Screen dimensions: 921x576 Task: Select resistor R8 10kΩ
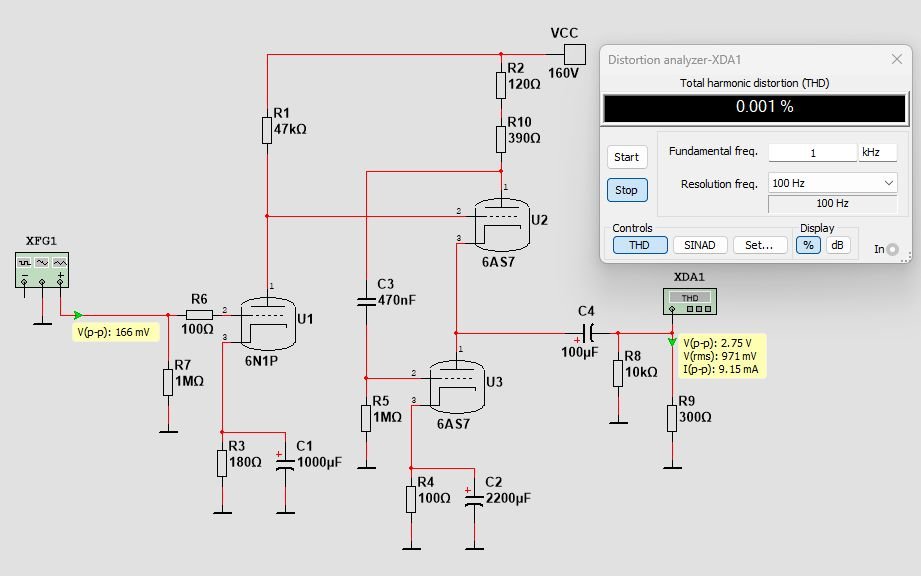click(618, 373)
